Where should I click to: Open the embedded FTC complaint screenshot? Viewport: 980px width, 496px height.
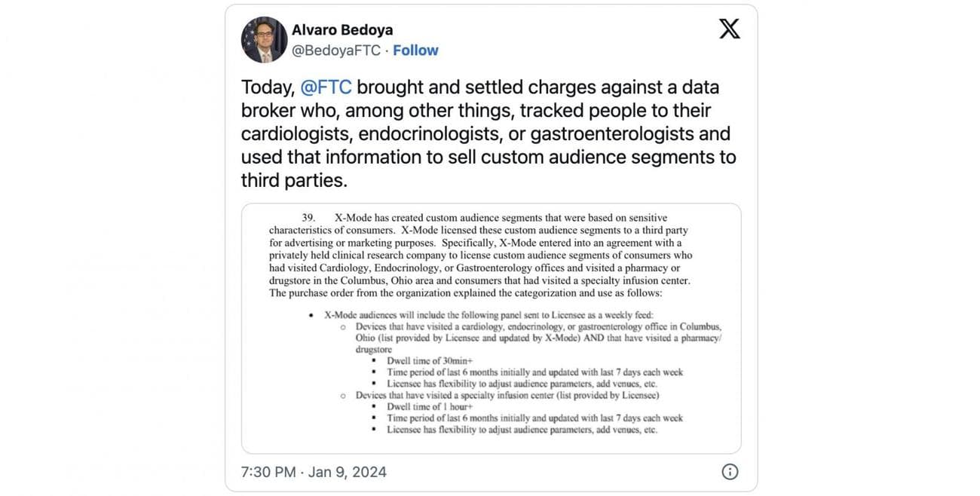coord(491,327)
